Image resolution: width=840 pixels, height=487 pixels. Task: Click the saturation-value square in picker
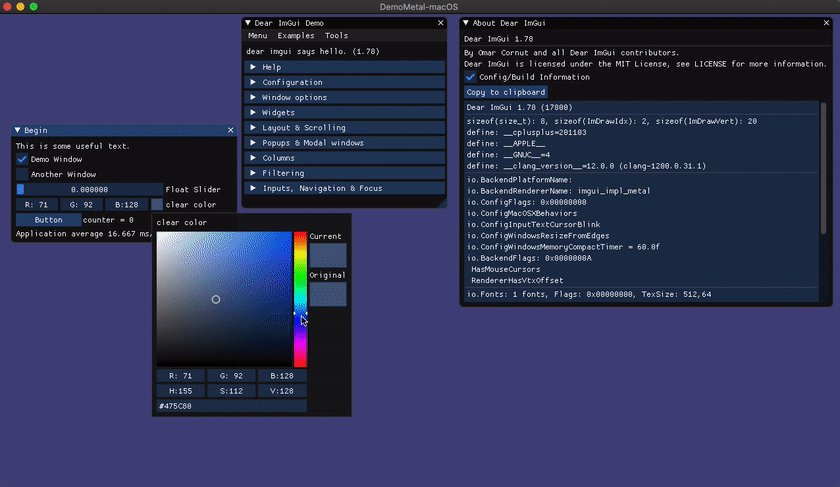(224, 299)
